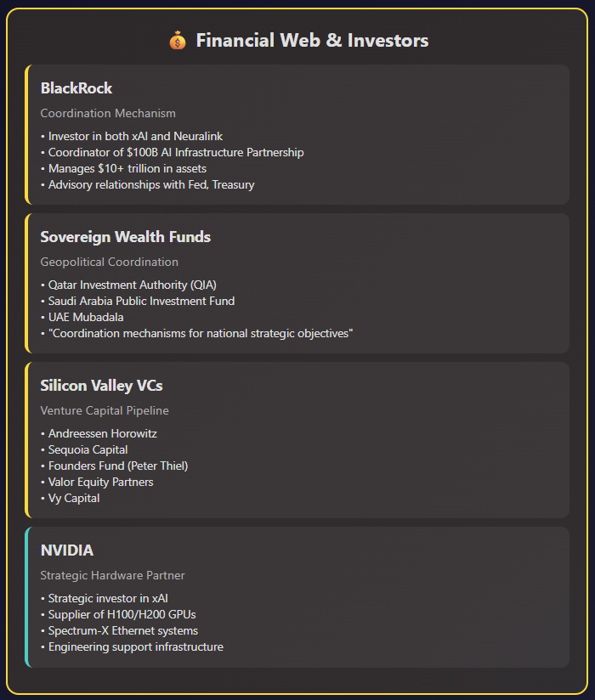Image resolution: width=595 pixels, height=700 pixels.
Task: Click the Geopolitical Coordination subtitle
Action: (x=109, y=262)
